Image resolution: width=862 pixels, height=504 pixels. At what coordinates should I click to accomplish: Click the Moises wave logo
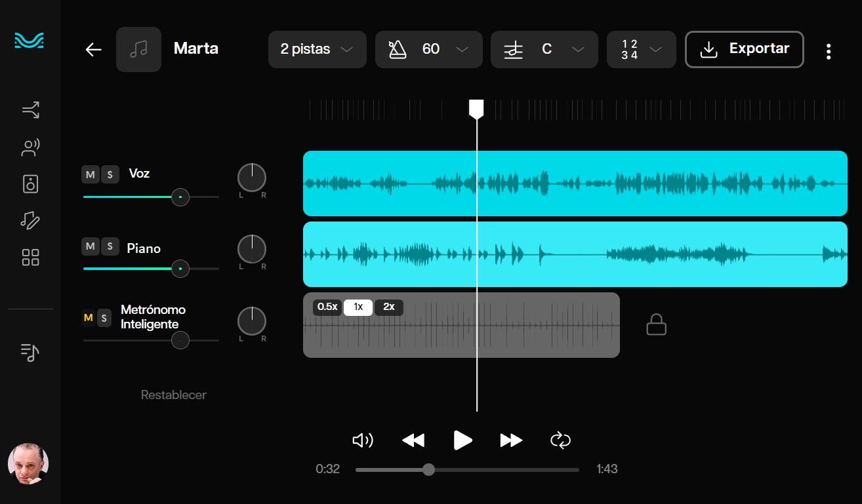click(x=30, y=41)
